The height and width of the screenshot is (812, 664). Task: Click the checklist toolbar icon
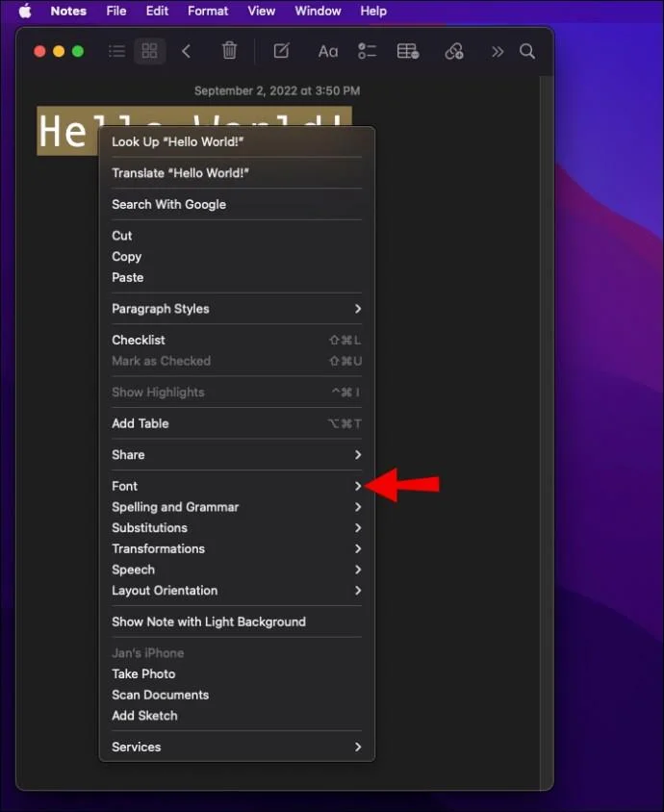367,51
